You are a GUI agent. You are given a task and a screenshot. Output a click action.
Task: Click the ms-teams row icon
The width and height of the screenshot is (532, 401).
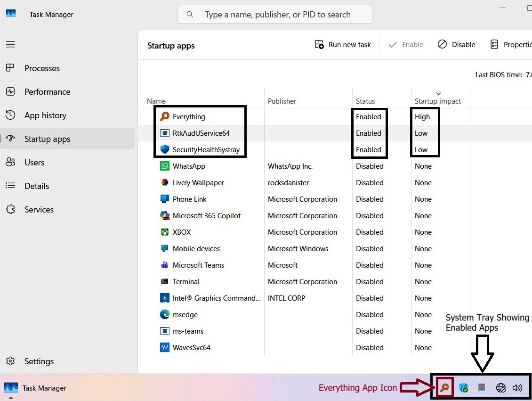[165, 331]
